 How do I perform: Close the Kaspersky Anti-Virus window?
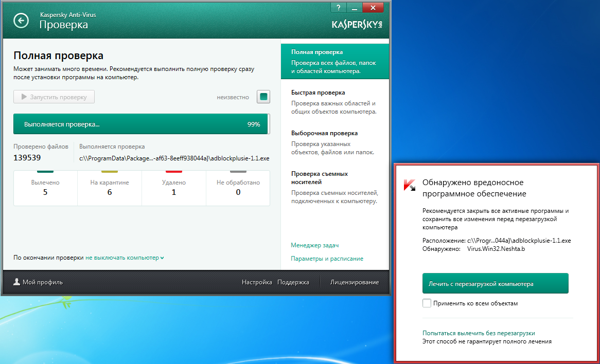(x=373, y=7)
